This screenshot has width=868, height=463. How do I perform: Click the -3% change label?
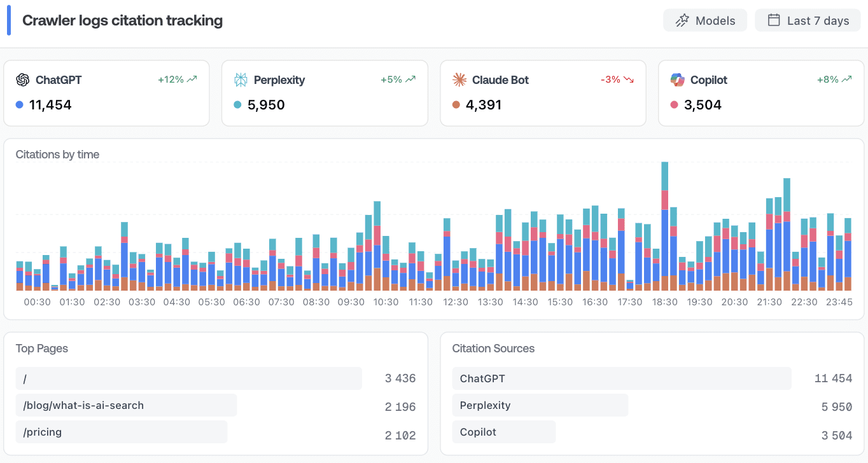610,79
